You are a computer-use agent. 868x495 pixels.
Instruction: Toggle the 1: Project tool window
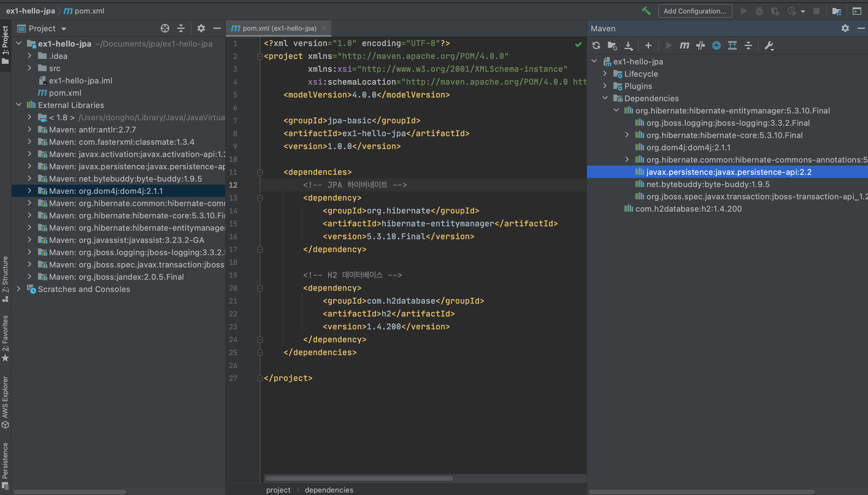(x=5, y=44)
